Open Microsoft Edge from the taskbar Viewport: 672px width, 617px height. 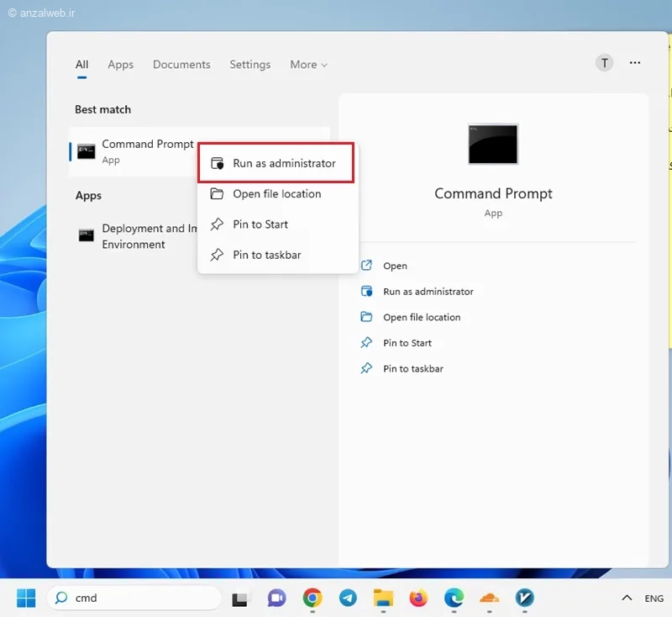pos(454,598)
